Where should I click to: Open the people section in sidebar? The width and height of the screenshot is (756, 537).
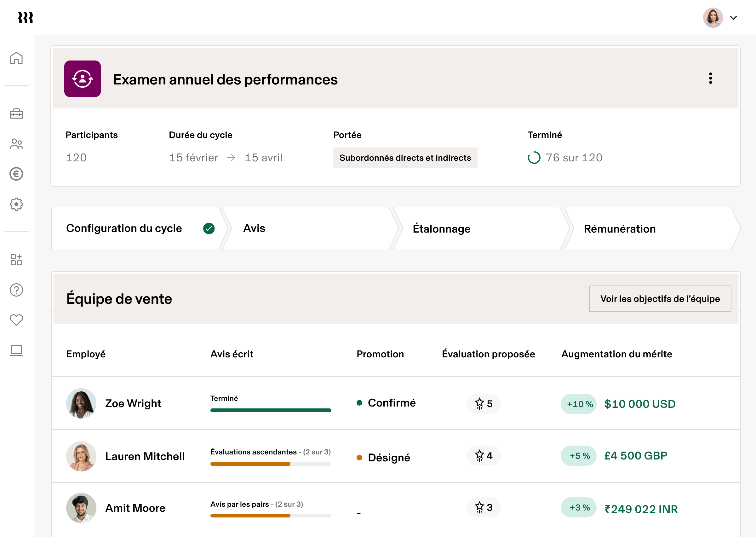(x=16, y=144)
